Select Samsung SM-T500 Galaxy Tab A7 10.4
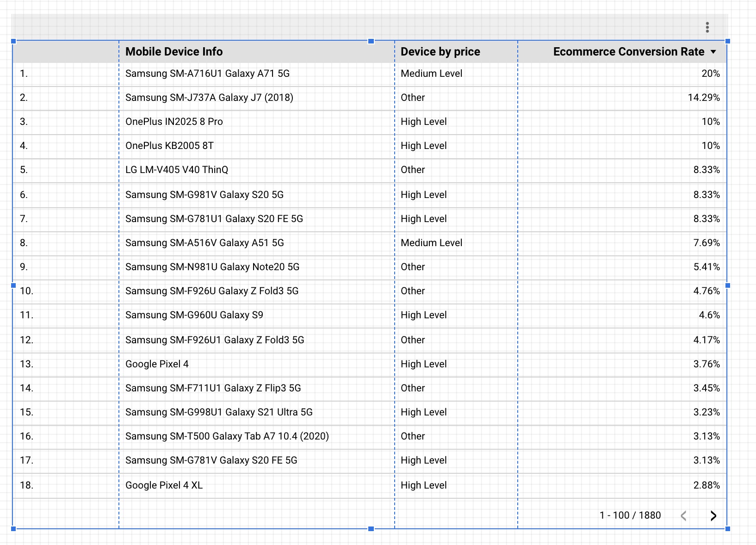Screen dimensions: 756x545 pos(227,436)
